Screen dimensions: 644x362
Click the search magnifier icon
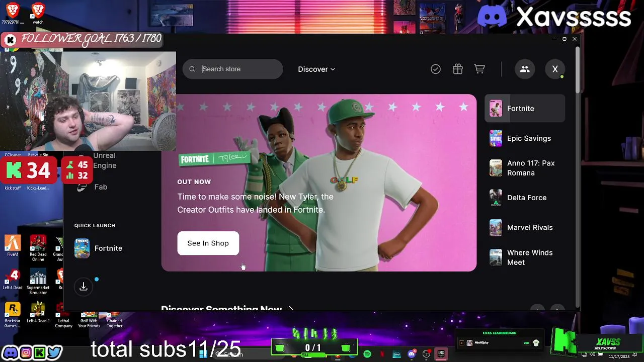click(192, 69)
